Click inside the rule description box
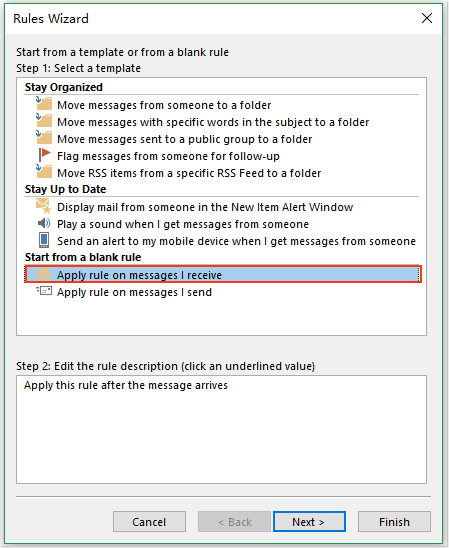Viewport: 449px width, 548px height. click(x=221, y=430)
